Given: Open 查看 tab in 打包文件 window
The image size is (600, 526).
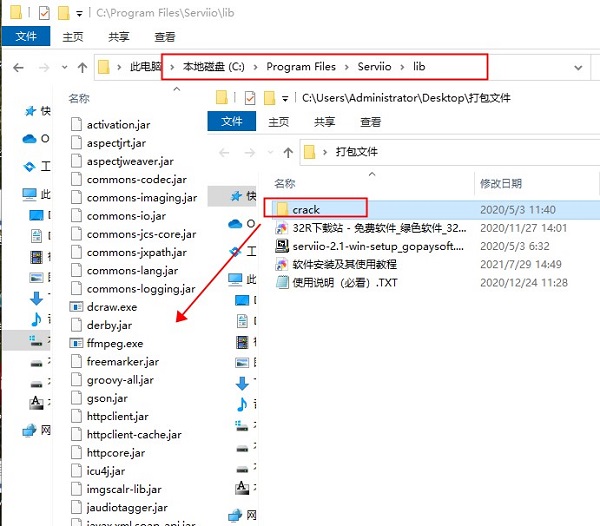Looking at the screenshot, I should tap(370, 122).
